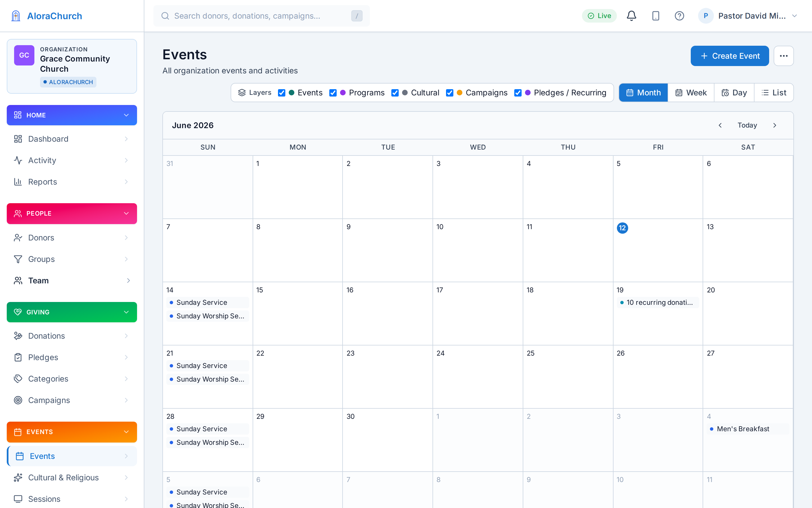Collapse the HOME section chevron
The height and width of the screenshot is (508, 812).
tap(126, 115)
